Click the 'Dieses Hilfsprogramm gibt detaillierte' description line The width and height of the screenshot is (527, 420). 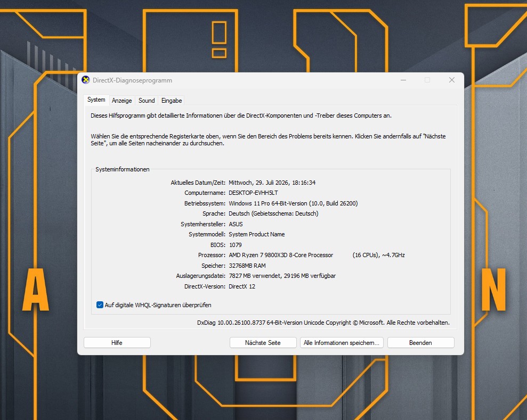pyautogui.click(x=241, y=116)
